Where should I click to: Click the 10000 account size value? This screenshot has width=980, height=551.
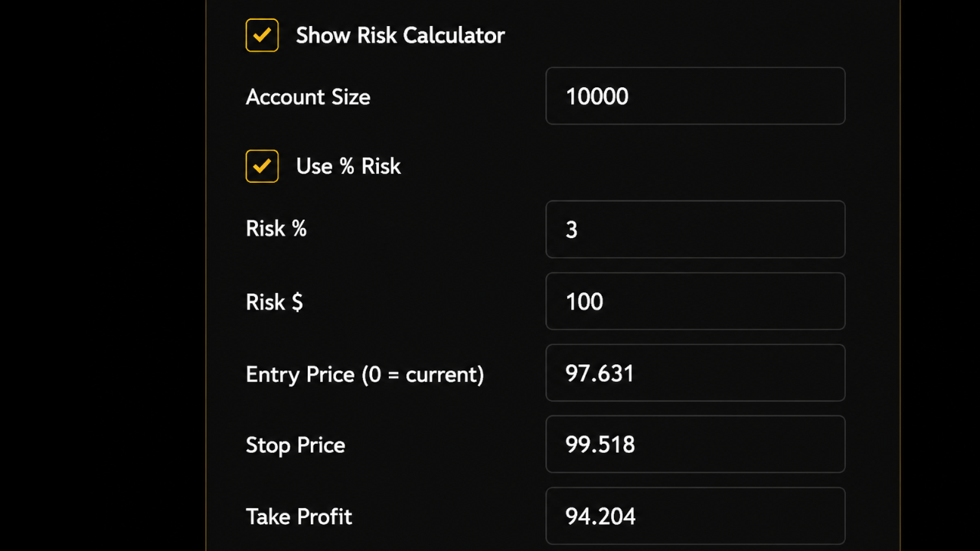coord(596,96)
